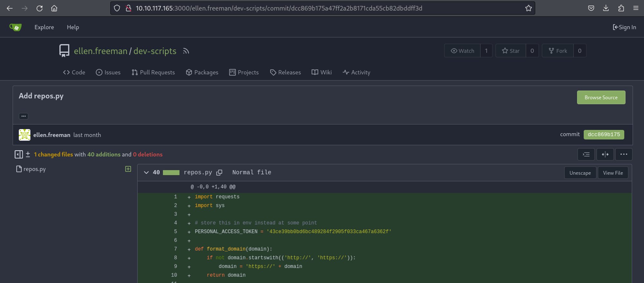Image resolution: width=644 pixels, height=283 pixels.
Task: Click the dcc869b175 commit hash label
Action: tap(604, 134)
